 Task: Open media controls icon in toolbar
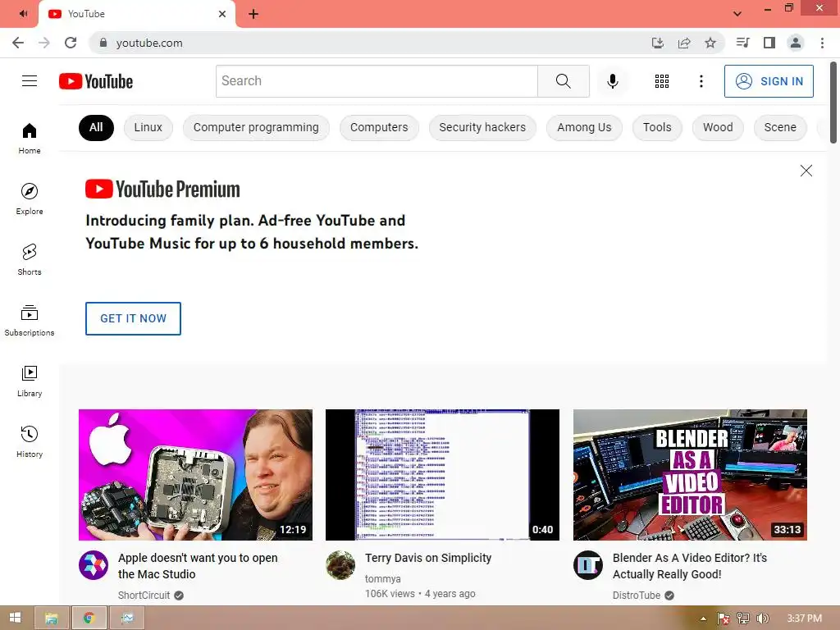pyautogui.click(x=742, y=43)
